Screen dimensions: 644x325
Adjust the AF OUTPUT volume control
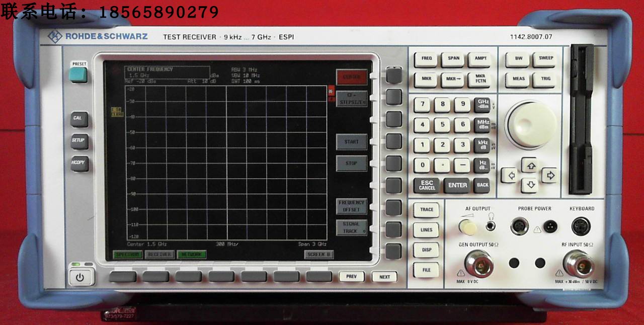pyautogui.click(x=468, y=228)
